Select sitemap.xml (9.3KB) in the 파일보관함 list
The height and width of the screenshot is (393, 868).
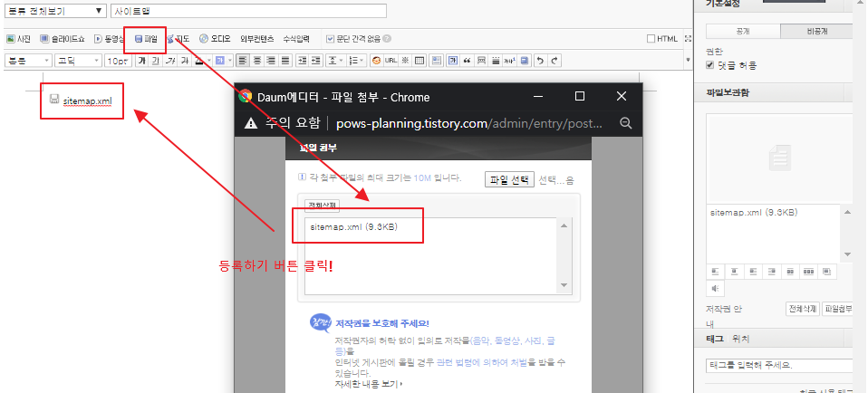[754, 213]
